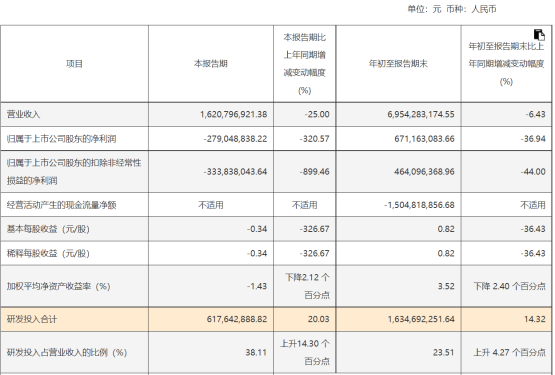Viewport: 555px width, 375px height.
Task: Select the 营业收入 row label
Action: pyautogui.click(x=23, y=114)
